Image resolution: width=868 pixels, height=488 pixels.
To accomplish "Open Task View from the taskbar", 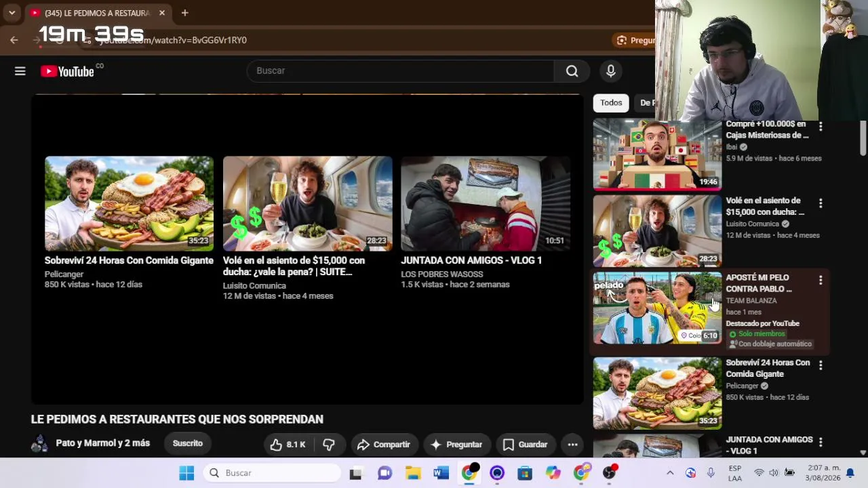I will pyautogui.click(x=355, y=473).
